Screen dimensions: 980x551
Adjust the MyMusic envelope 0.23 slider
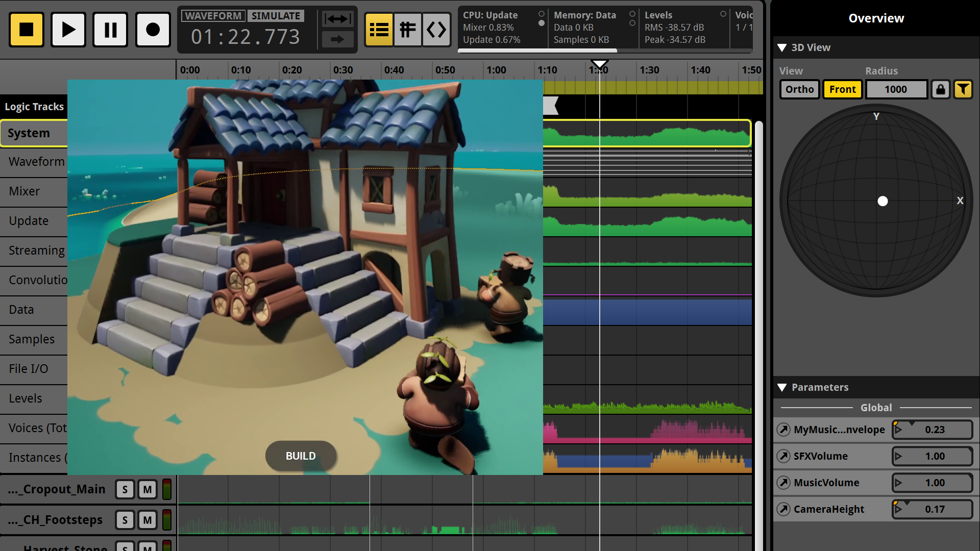coord(932,430)
